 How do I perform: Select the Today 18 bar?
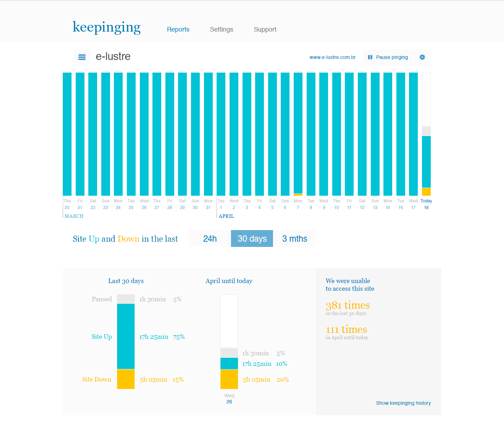pyautogui.click(x=426, y=134)
